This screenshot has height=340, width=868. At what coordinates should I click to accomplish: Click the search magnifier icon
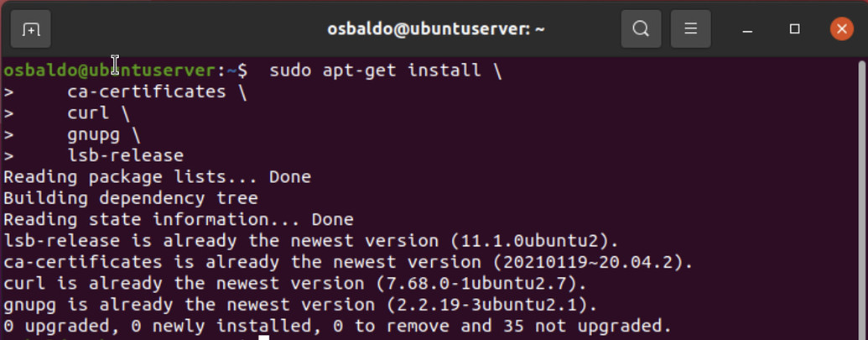641,29
